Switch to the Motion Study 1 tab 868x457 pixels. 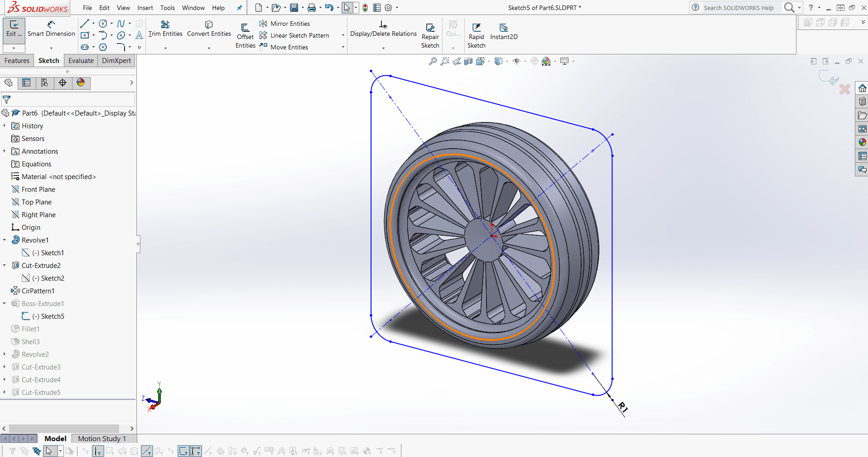101,438
